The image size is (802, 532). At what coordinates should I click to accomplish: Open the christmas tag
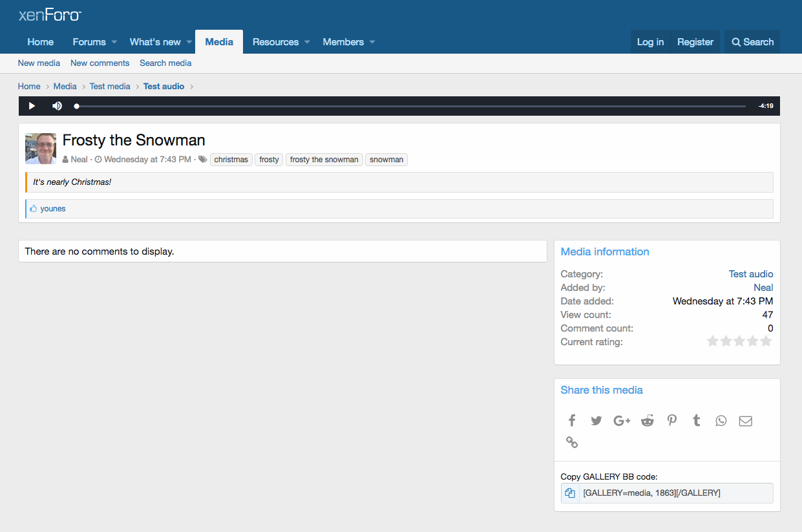coord(231,160)
